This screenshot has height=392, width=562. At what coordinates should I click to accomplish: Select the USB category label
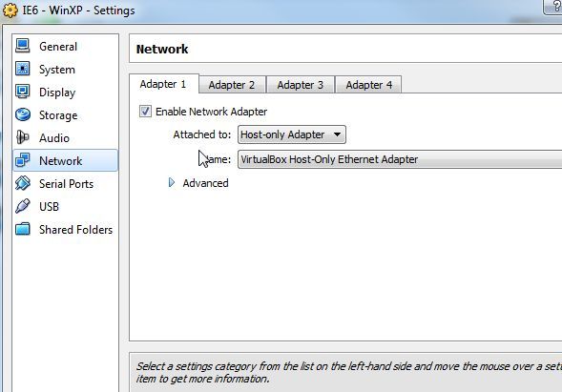click(49, 207)
